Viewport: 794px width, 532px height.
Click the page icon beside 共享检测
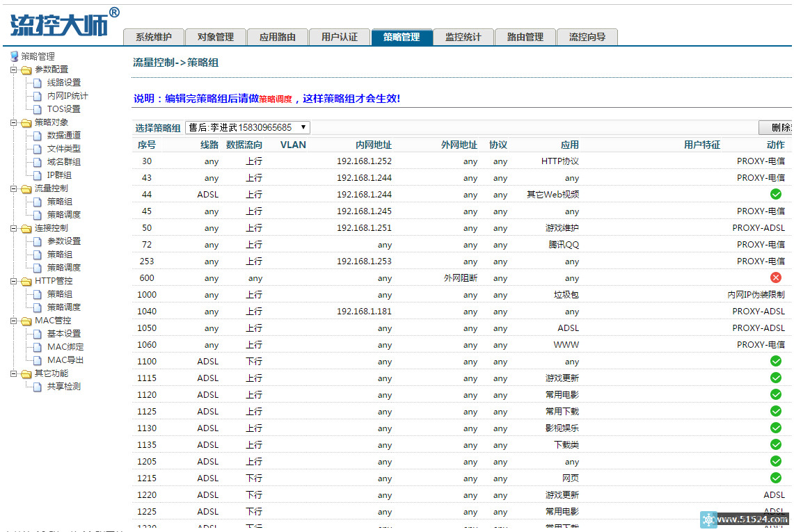tap(38, 387)
